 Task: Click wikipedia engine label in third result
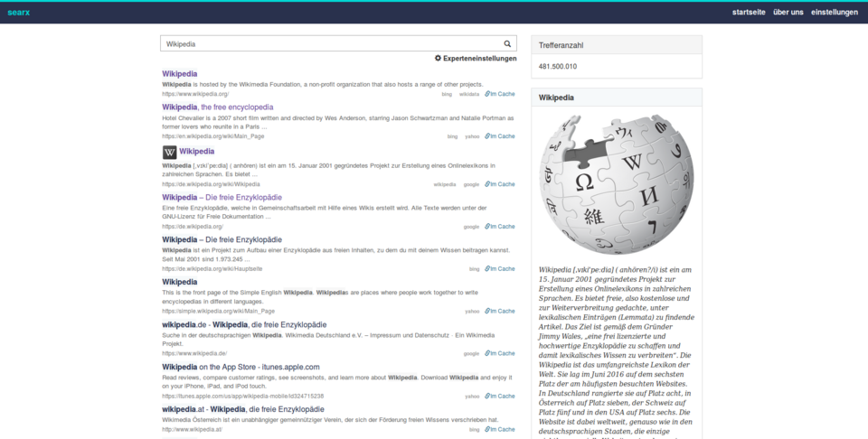[445, 184]
